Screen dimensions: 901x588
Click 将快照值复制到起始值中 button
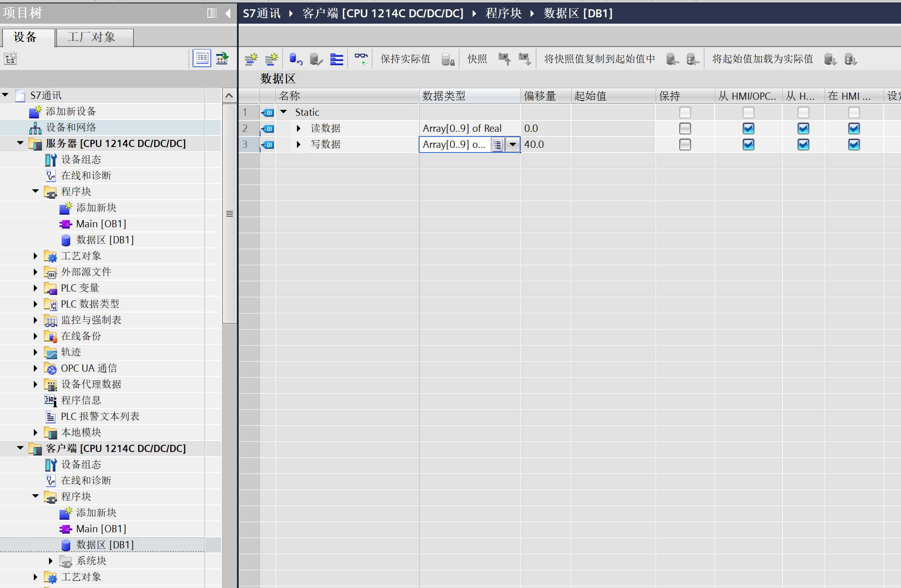point(599,59)
